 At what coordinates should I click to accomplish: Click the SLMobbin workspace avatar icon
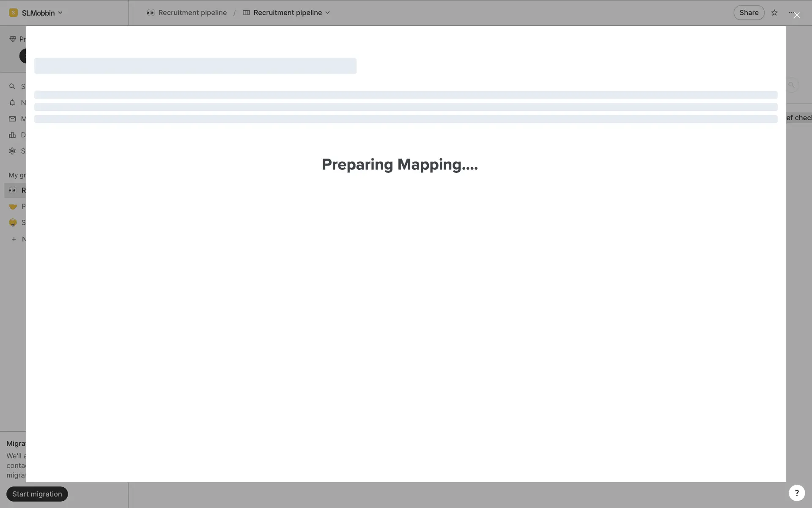click(14, 13)
